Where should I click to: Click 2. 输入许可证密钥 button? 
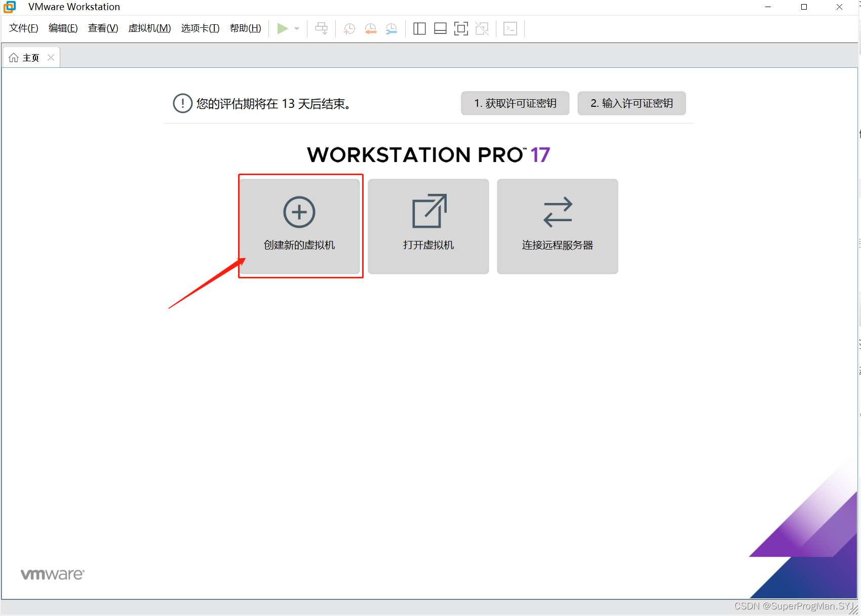pyautogui.click(x=632, y=103)
